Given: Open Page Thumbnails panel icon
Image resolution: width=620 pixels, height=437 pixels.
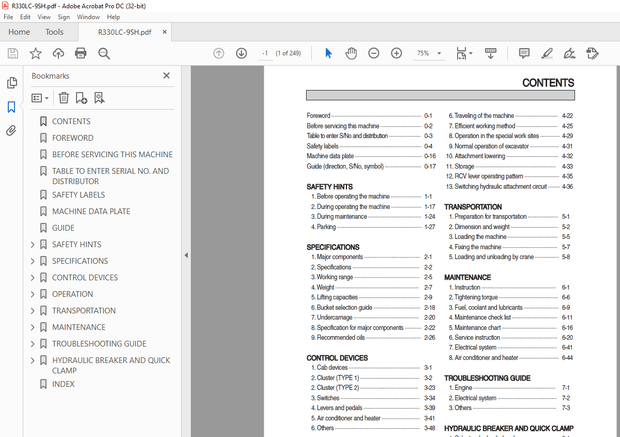Looking at the screenshot, I should tap(12, 82).
